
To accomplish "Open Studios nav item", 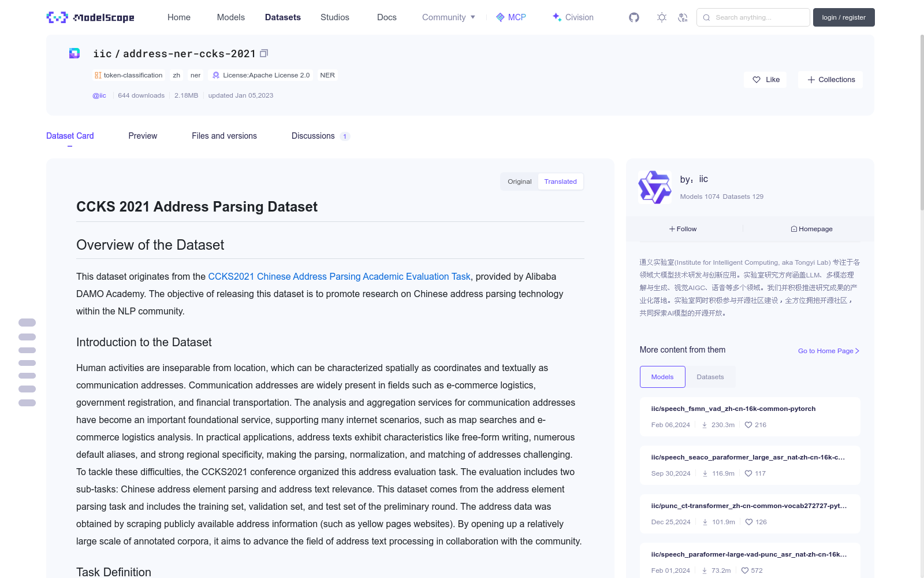I will tap(335, 17).
